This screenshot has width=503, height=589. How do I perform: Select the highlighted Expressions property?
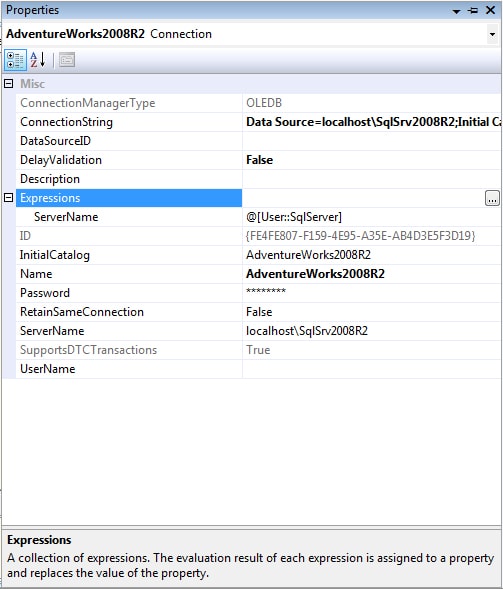(x=129, y=198)
